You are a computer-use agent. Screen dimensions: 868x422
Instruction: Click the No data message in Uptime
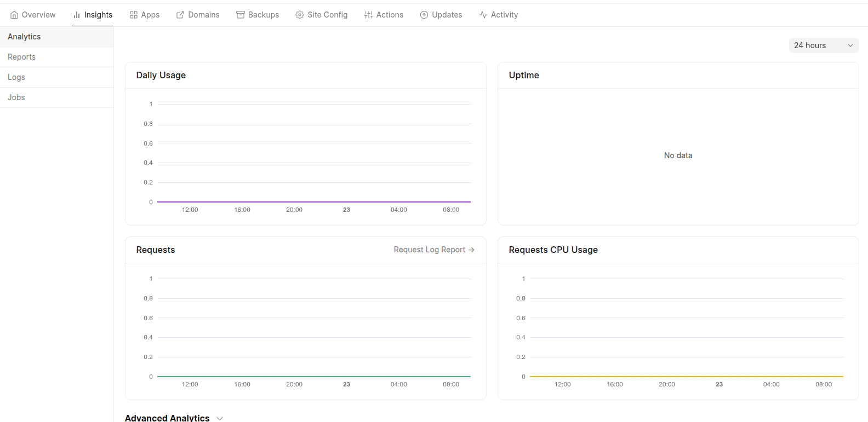[x=678, y=155]
